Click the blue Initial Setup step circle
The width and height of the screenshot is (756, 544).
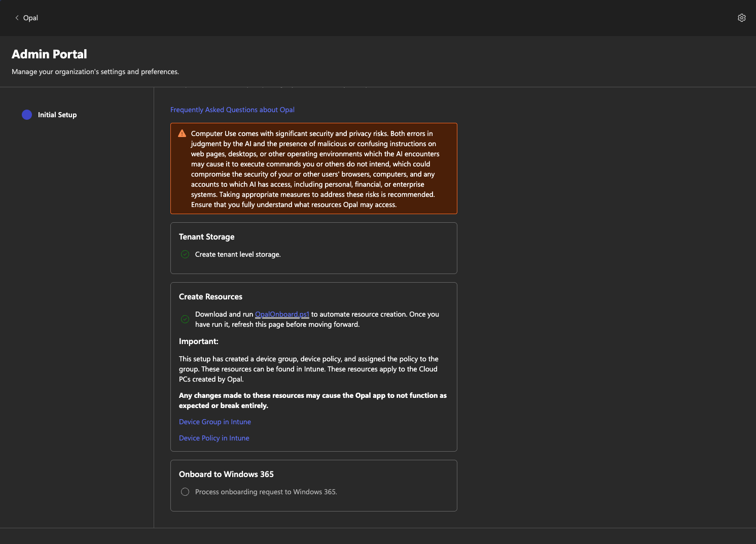pos(27,115)
